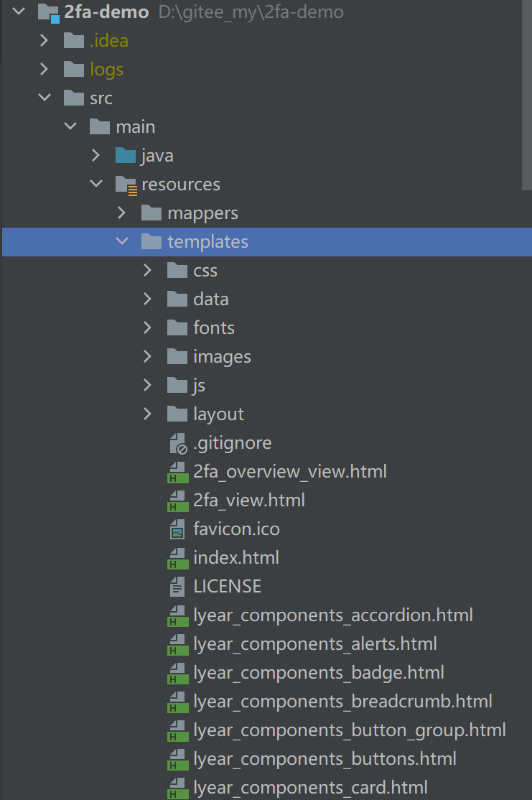Viewport: 532px width, 800px height.
Task: Collapse the templates folder
Action: 122,242
